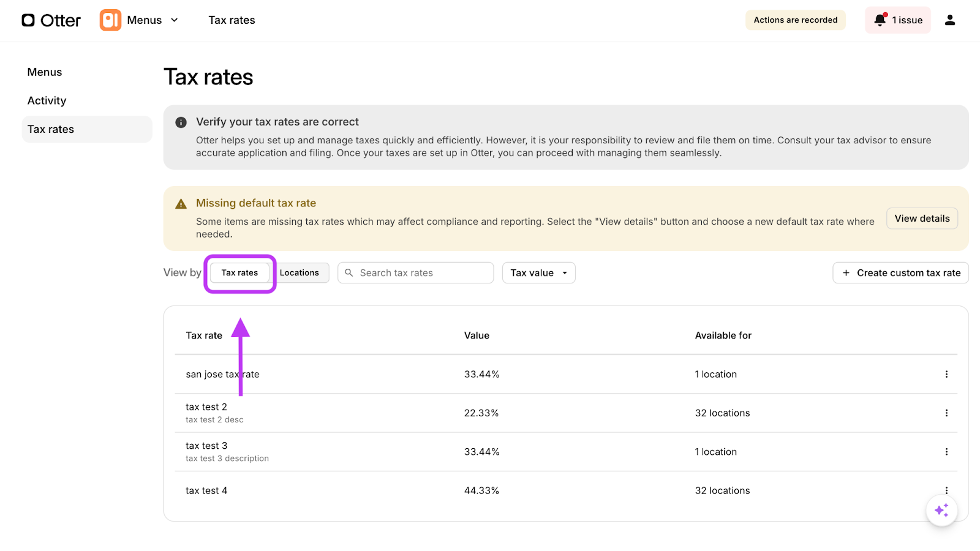Click the orange Menus app icon
980x551 pixels.
110,20
